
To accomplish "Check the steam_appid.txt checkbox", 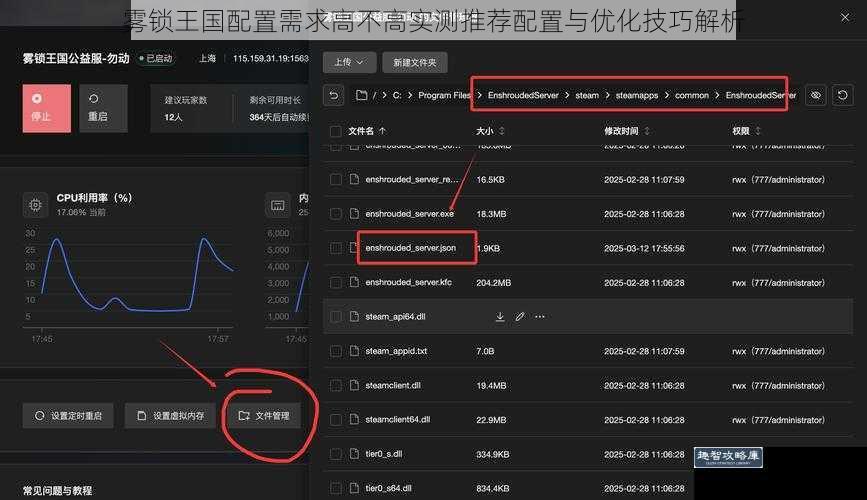I will point(335,351).
